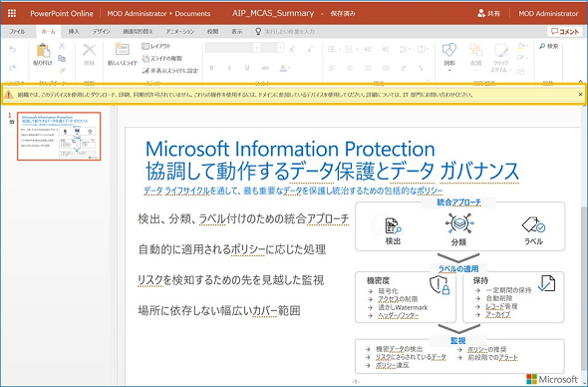
Task: Open the Review (校閲) tab
Action: [x=212, y=32]
